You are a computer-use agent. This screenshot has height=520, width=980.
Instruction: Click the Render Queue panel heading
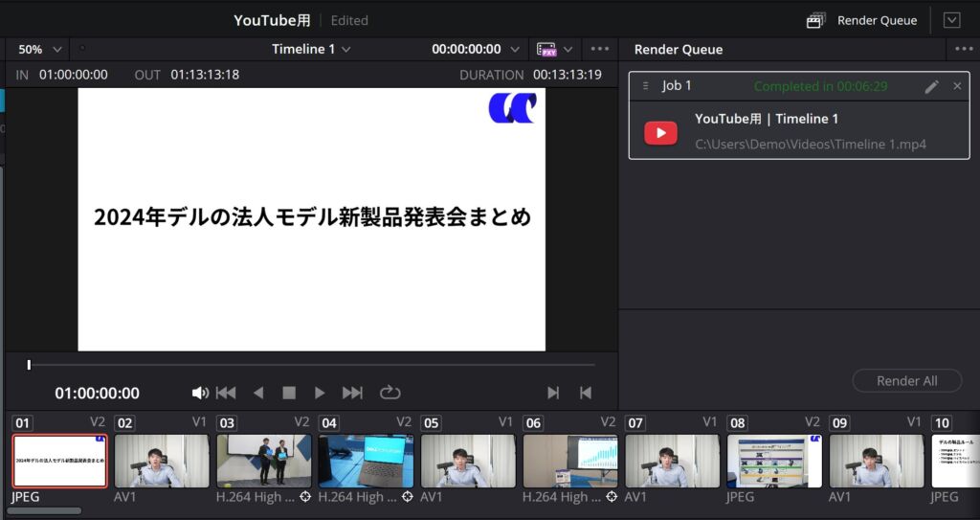[x=679, y=50]
